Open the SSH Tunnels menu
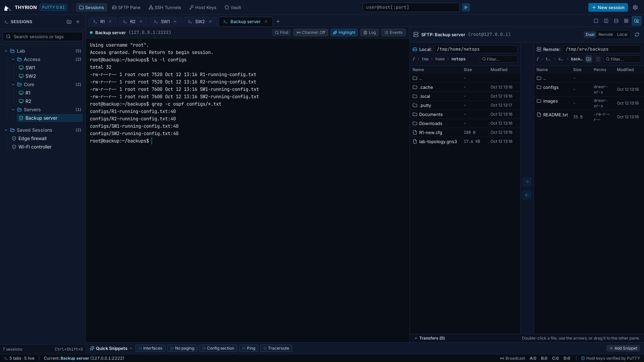The width and height of the screenshot is (644, 362). [165, 7]
